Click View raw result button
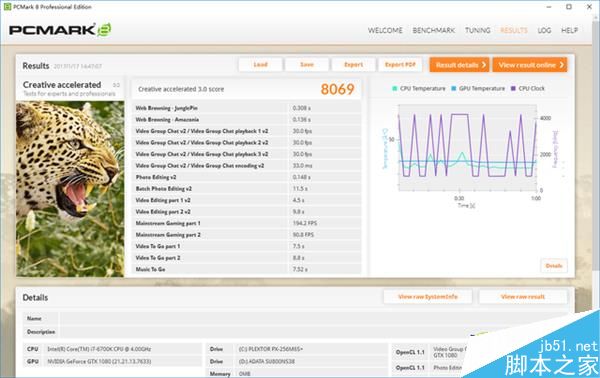 point(523,297)
